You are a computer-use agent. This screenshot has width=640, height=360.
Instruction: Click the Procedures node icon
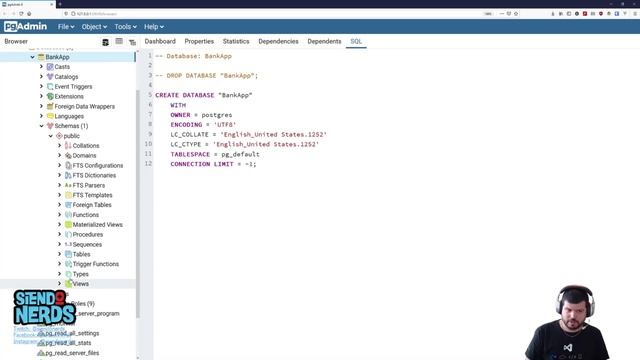[68, 234]
